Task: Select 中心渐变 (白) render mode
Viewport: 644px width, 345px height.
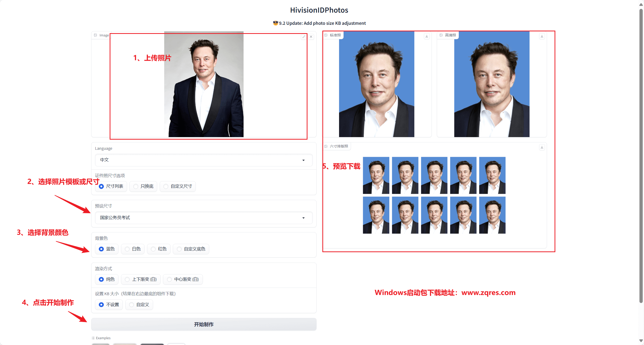Action: (x=183, y=279)
